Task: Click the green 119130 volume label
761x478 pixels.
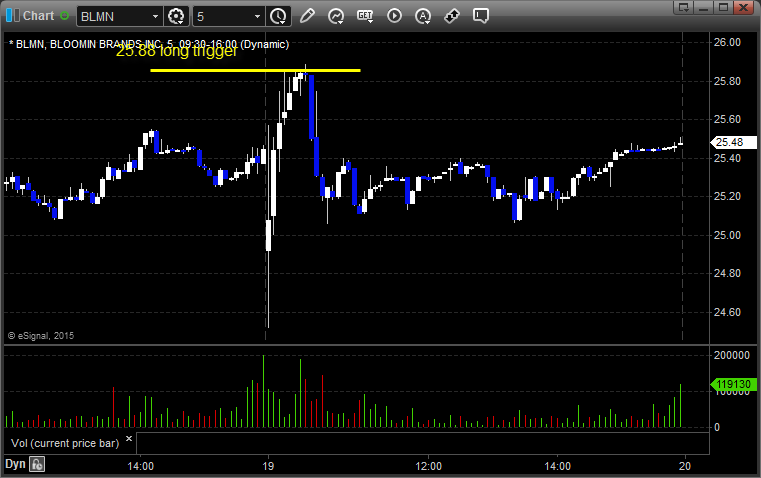Action: 733,384
